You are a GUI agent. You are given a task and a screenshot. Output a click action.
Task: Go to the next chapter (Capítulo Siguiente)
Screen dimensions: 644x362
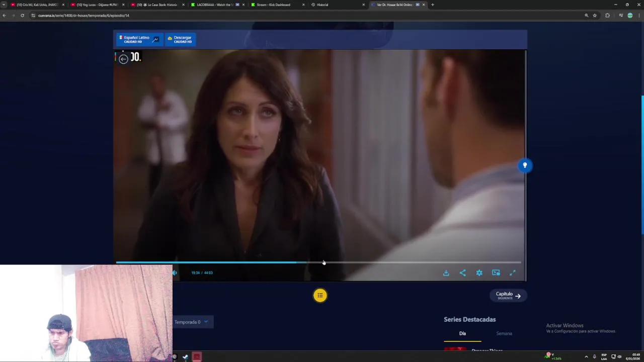pos(508,296)
